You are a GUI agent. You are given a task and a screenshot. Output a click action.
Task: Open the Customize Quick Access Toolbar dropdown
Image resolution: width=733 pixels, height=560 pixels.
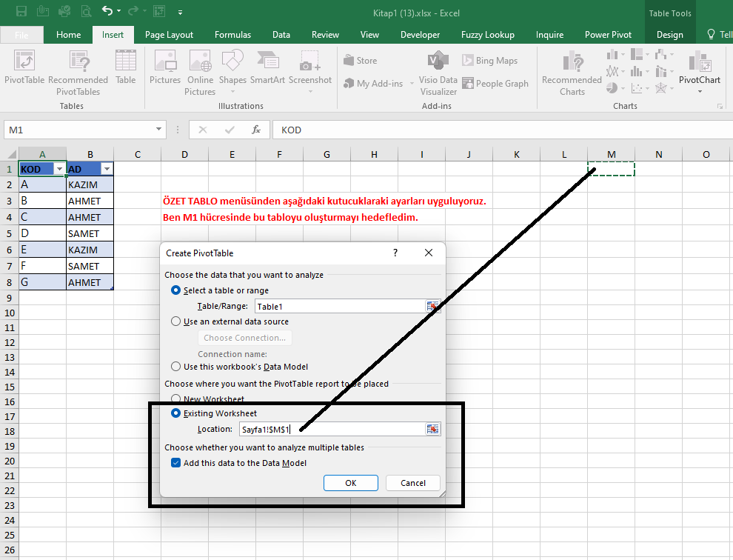(181, 12)
